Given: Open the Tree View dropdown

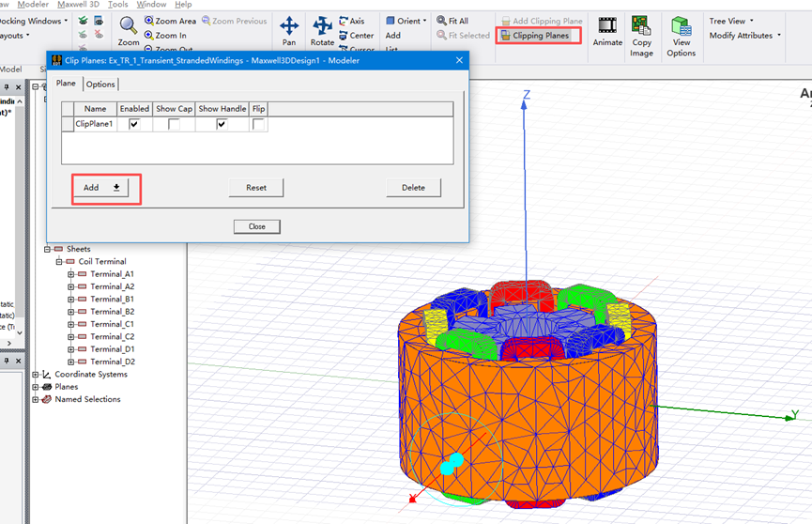Looking at the screenshot, I should coord(731,21).
